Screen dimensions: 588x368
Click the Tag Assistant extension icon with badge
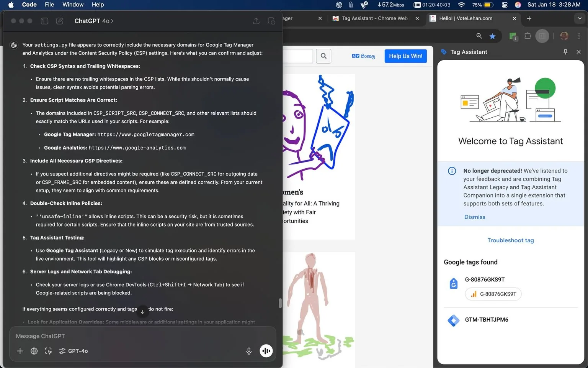click(x=513, y=36)
